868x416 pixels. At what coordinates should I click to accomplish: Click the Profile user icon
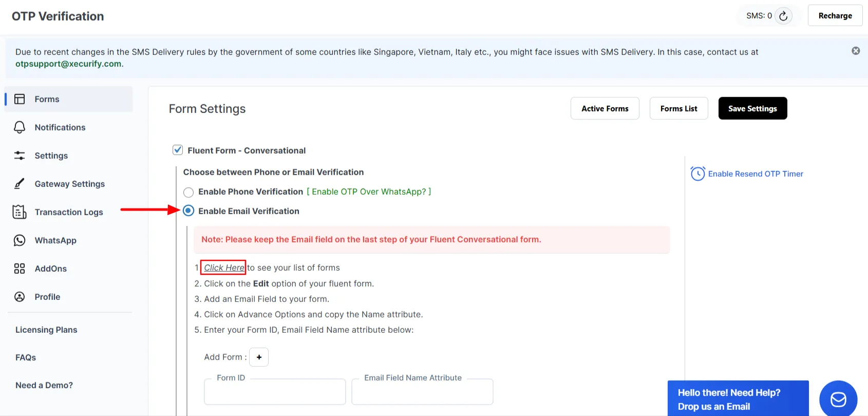click(x=20, y=297)
